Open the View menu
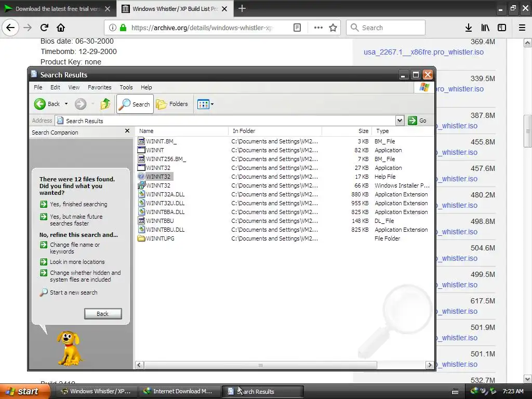Image resolution: width=532 pixels, height=399 pixels. click(74, 87)
